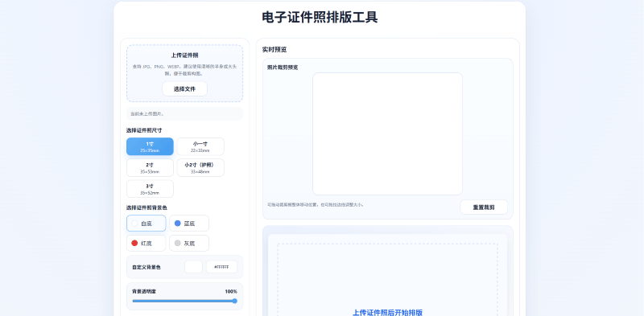The height and width of the screenshot is (316, 644).
Task: Choose the 3寸 35×52mm size
Action: [150, 189]
